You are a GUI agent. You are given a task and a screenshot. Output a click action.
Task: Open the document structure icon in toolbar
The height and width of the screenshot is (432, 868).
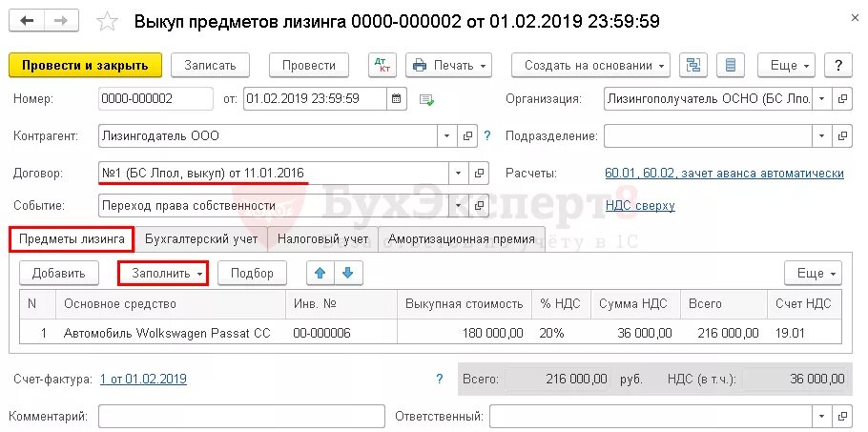tap(693, 65)
